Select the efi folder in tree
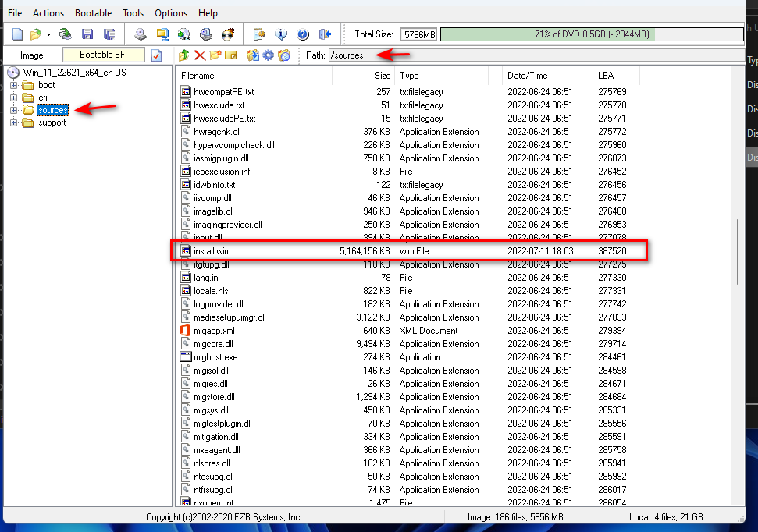The image size is (758, 532). pos(43,98)
